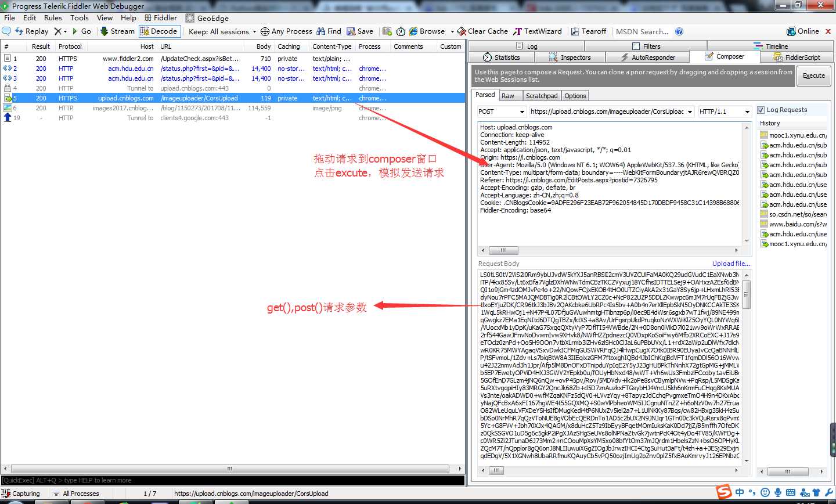Open the Remove sessions dropdown arrow

(66, 31)
